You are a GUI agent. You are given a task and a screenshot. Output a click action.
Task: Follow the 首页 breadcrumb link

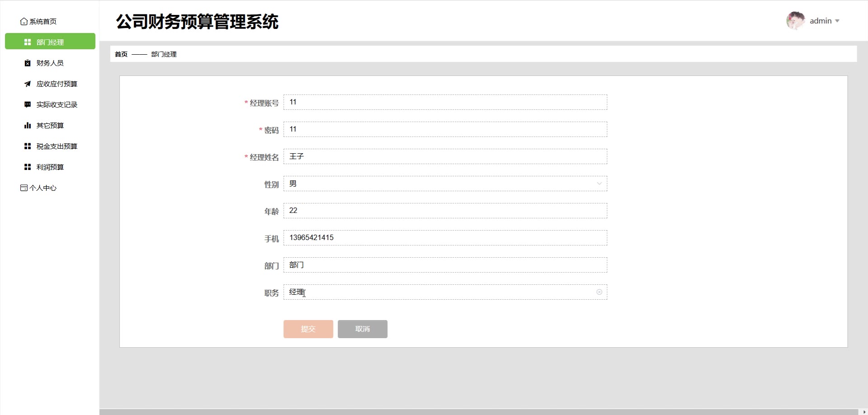coord(121,54)
